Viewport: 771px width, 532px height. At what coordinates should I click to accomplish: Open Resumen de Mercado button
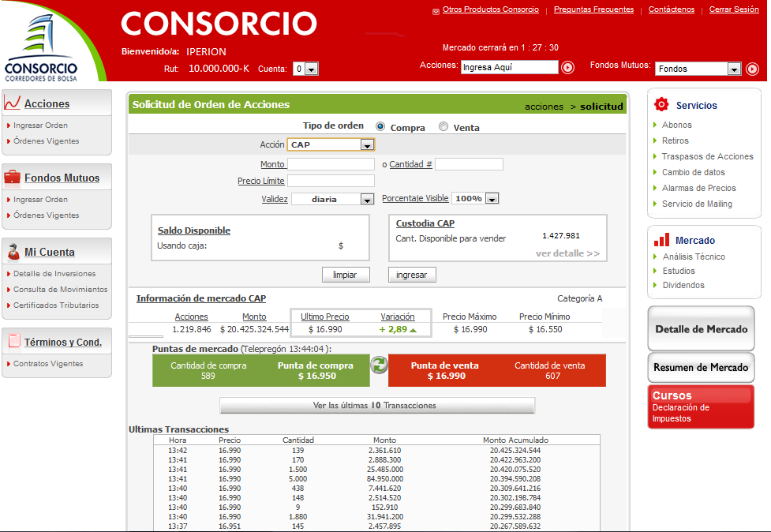[702, 367]
